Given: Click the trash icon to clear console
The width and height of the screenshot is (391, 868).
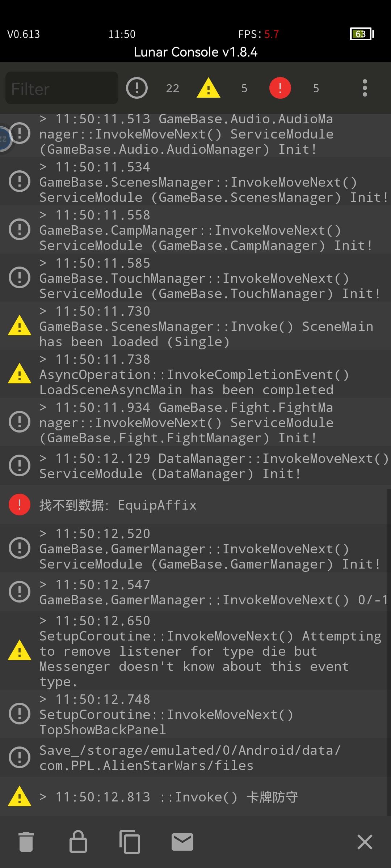Looking at the screenshot, I should click(x=26, y=842).
